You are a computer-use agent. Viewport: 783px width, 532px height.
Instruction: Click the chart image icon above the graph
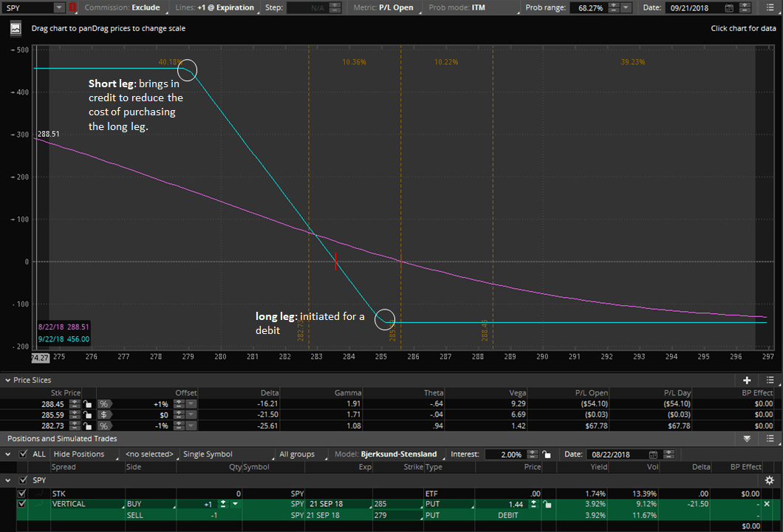click(x=16, y=29)
